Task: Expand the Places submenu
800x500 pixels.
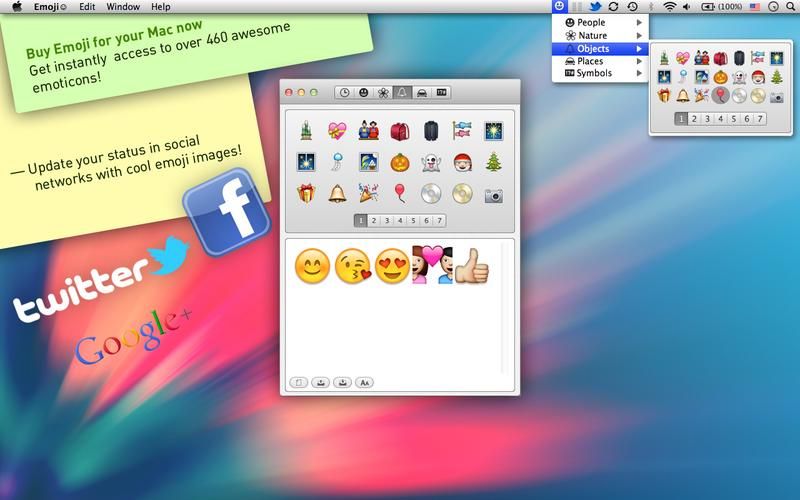Action: (x=597, y=61)
